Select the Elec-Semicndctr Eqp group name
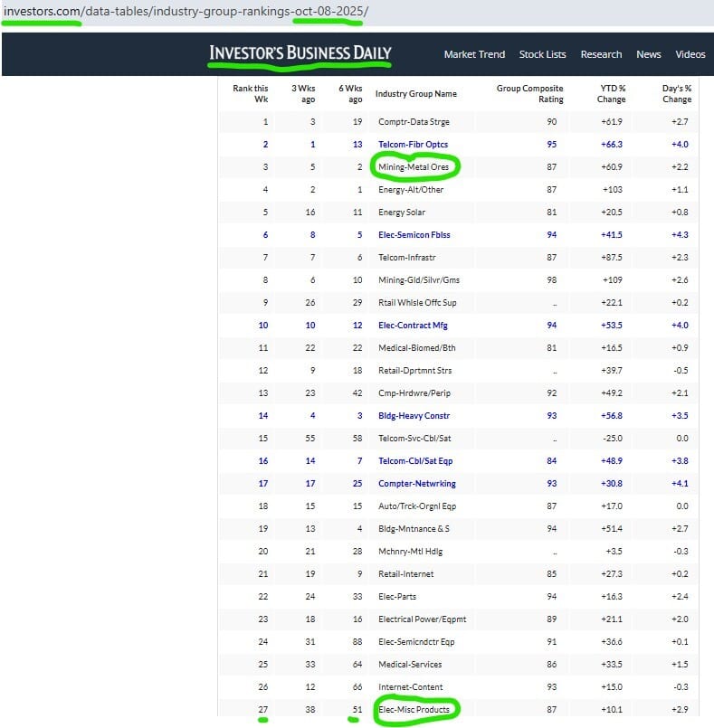714x728 pixels. pyautogui.click(x=416, y=642)
